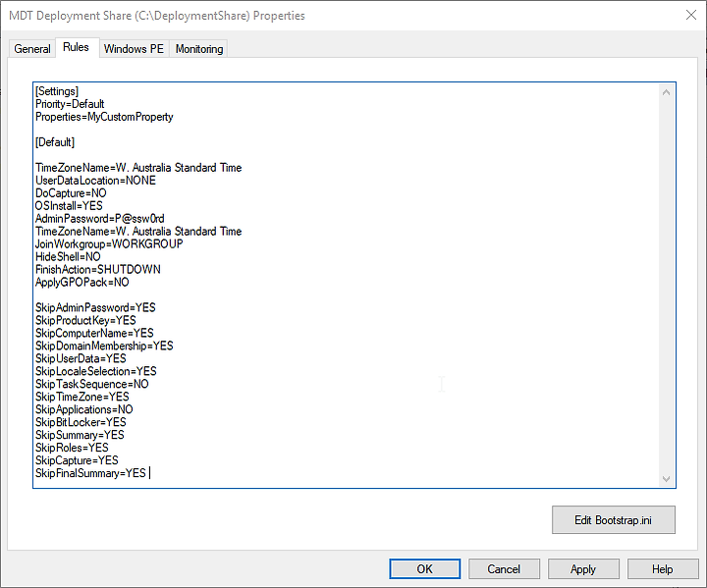The height and width of the screenshot is (588, 707).
Task: Click FinishAction=SHUTDOWN line
Action: (x=98, y=270)
